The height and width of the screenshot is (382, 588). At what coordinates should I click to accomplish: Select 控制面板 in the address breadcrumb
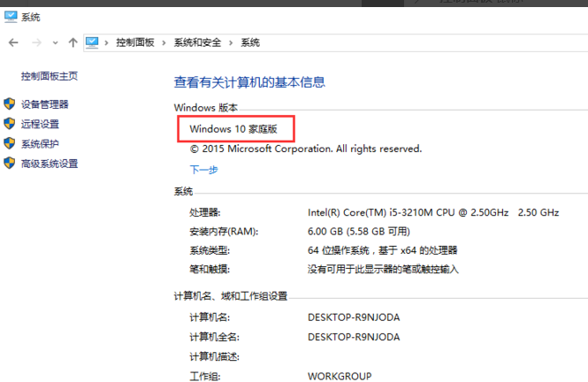click(x=135, y=42)
